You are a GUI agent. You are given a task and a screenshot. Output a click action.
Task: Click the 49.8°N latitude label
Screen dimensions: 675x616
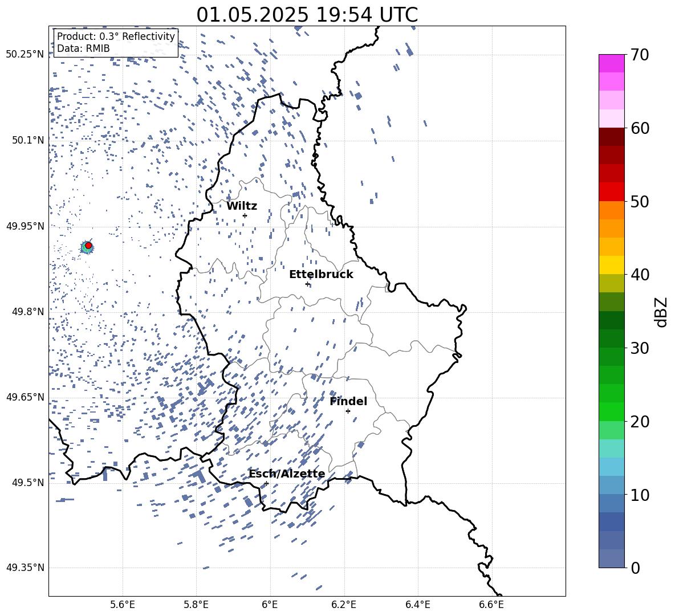[27, 312]
